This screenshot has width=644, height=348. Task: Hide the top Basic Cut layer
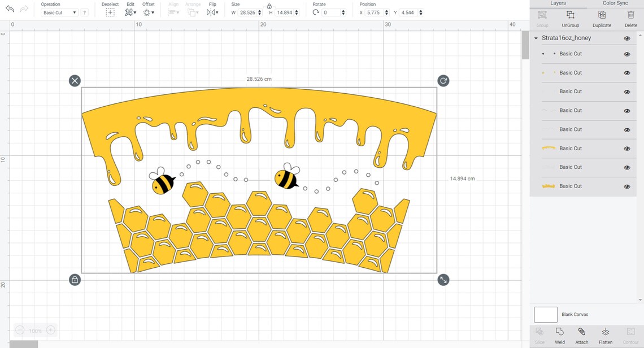(626, 54)
